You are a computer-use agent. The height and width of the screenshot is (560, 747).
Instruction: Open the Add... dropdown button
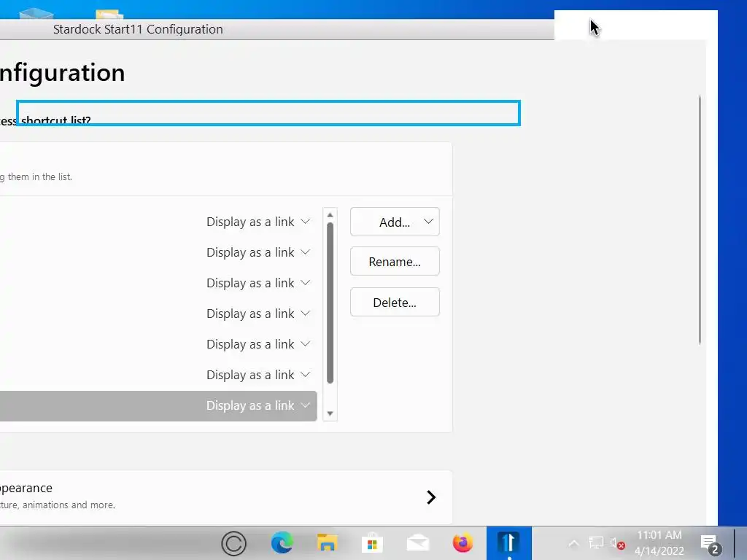(395, 222)
